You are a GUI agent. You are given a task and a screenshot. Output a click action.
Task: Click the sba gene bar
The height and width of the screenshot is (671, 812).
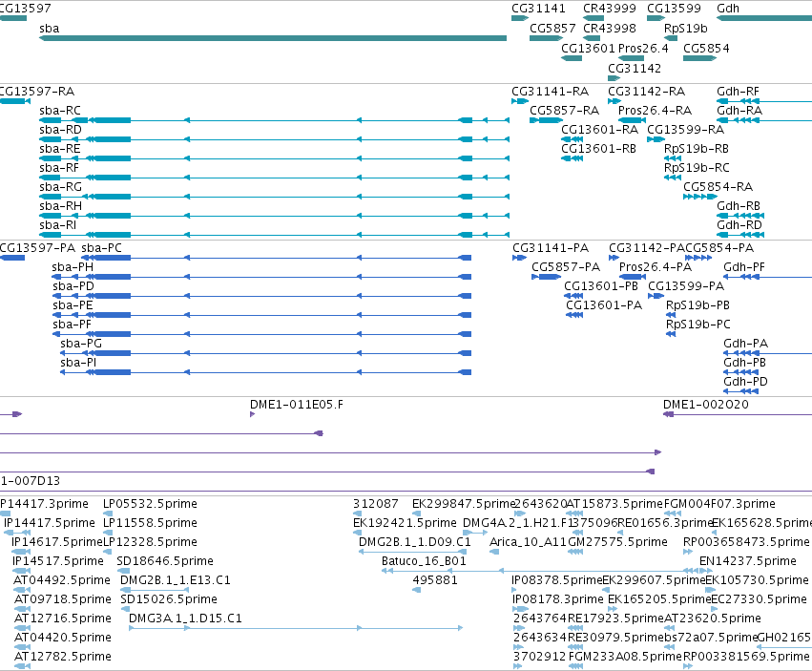point(273,38)
